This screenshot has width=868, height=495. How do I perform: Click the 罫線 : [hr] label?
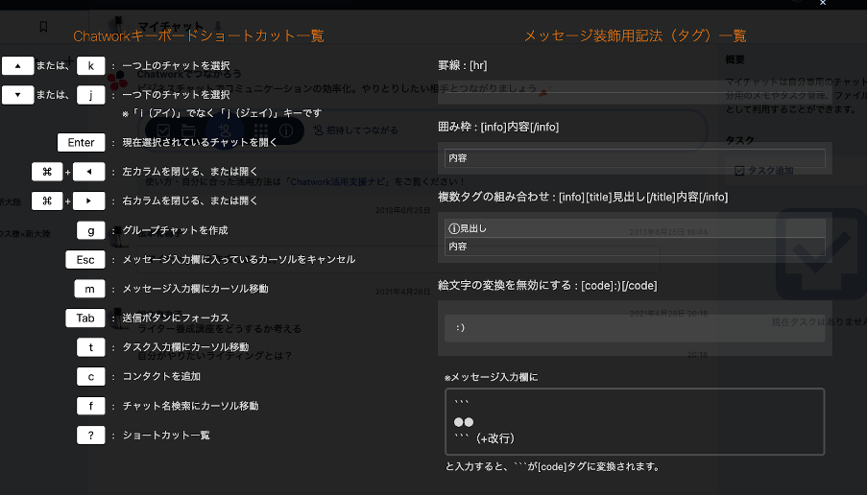pyautogui.click(x=463, y=65)
